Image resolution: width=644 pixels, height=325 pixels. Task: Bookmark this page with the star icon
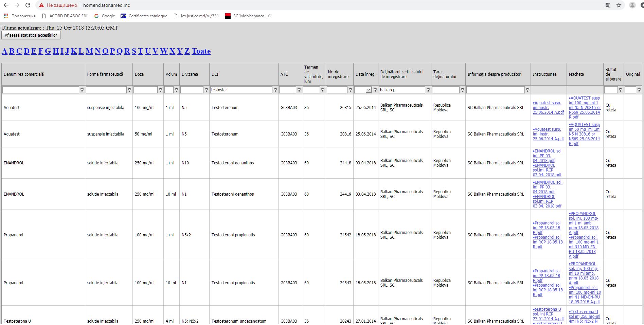(619, 5)
